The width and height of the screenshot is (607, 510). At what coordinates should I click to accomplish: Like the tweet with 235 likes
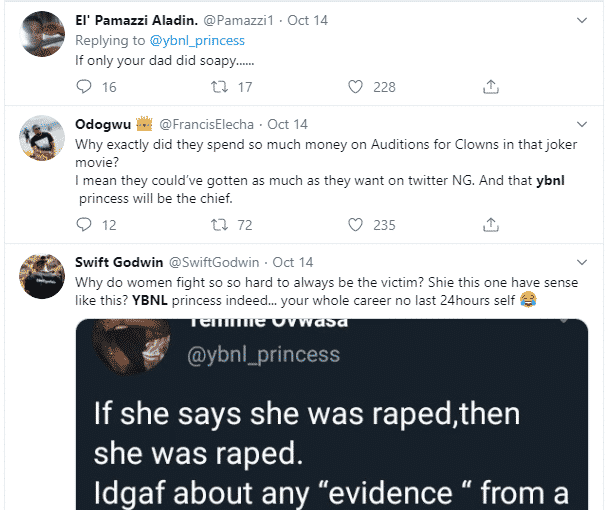354,225
